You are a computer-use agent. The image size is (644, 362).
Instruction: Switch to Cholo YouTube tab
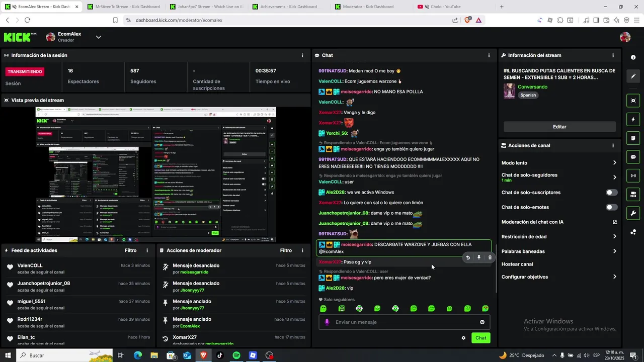click(x=454, y=7)
